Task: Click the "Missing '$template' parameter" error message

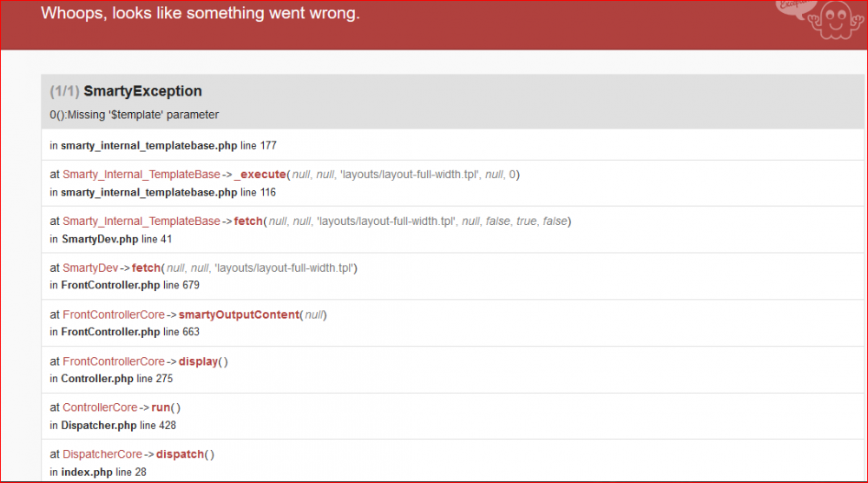Action: (135, 115)
